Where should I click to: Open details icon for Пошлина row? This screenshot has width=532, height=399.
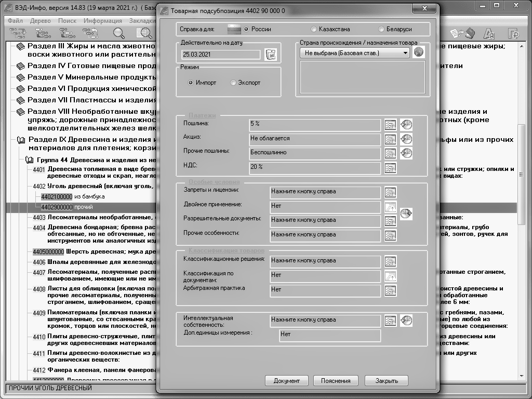(x=390, y=125)
